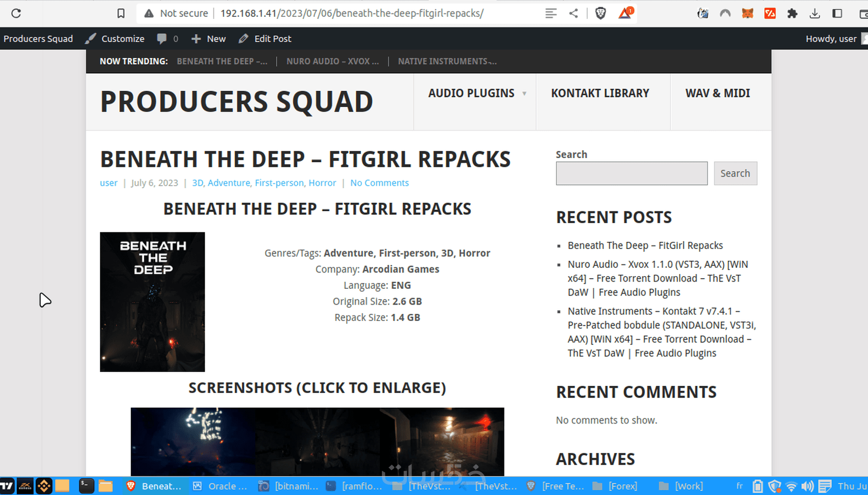Open the Kontakt Library menu
The image size is (868, 495).
point(600,93)
